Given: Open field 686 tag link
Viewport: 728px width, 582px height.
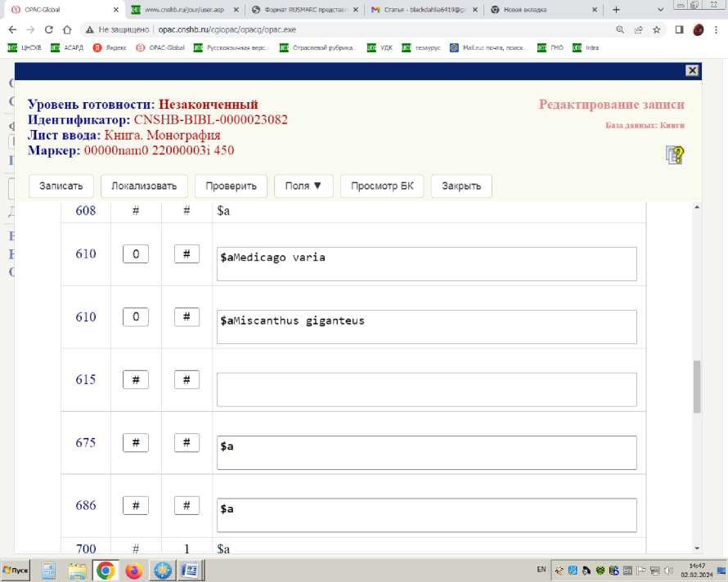Looking at the screenshot, I should tap(86, 505).
